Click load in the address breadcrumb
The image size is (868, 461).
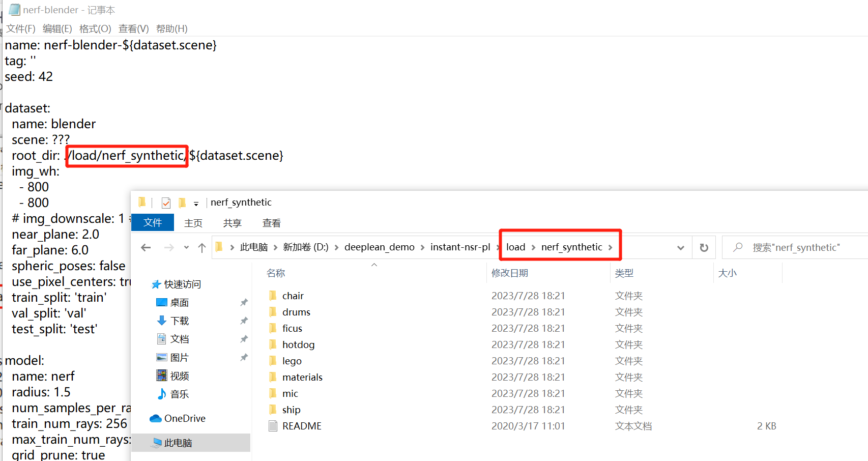515,247
